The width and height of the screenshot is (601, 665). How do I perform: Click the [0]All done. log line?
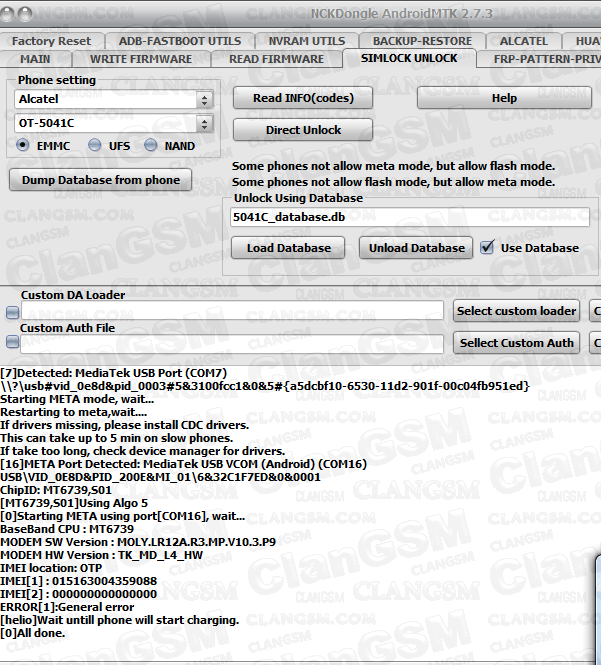pyautogui.click(x=33, y=633)
